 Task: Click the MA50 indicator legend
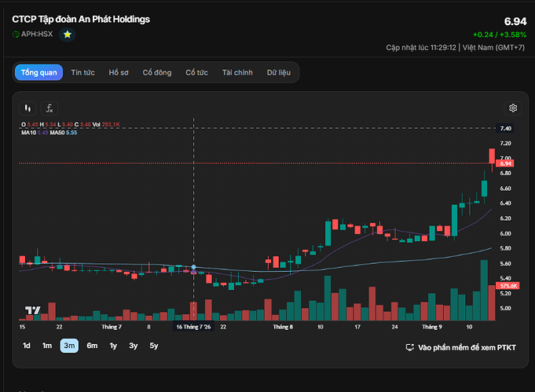click(64, 133)
